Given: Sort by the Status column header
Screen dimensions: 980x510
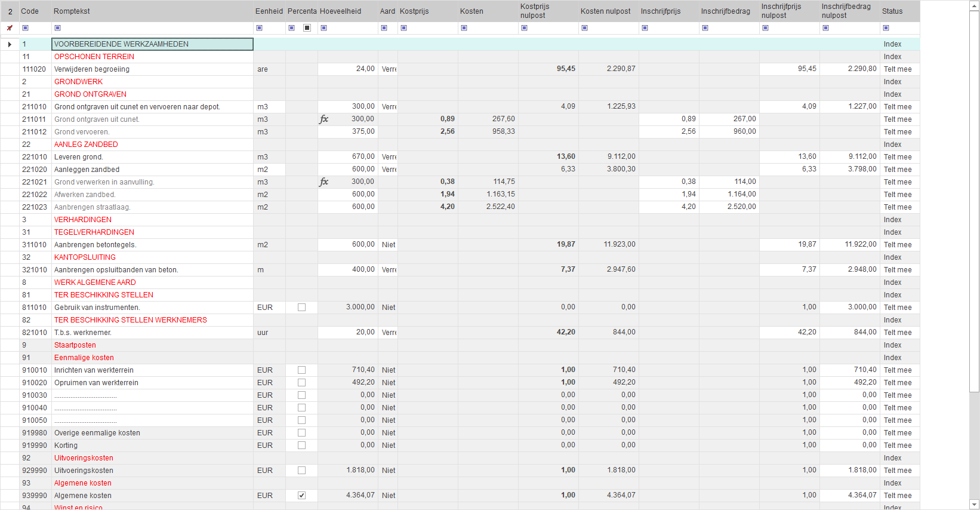Looking at the screenshot, I should point(900,11).
